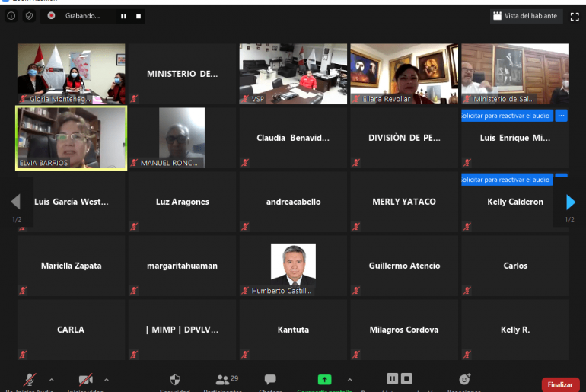Open more options on Luis Enrique tile
Viewport: 586px width, 392px height.
point(561,116)
